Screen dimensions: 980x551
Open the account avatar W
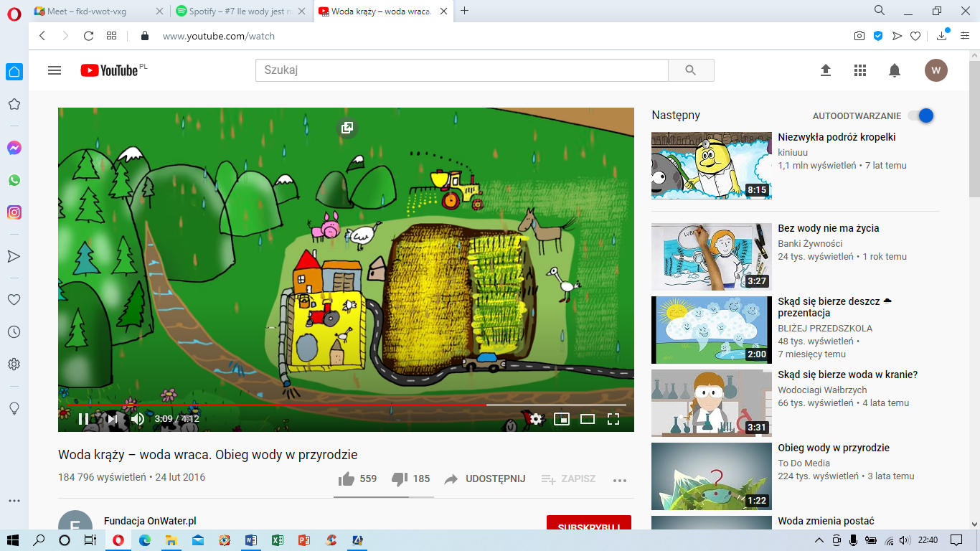pos(936,70)
